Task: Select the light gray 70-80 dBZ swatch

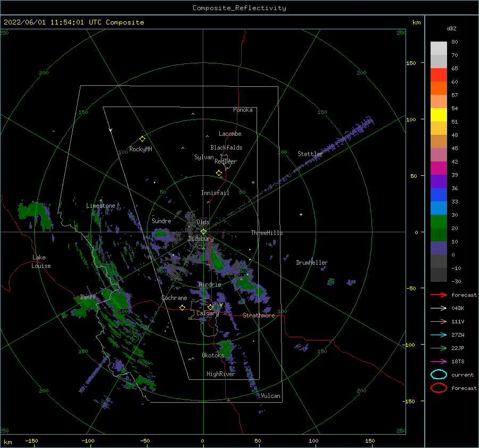Action: pyautogui.click(x=439, y=48)
